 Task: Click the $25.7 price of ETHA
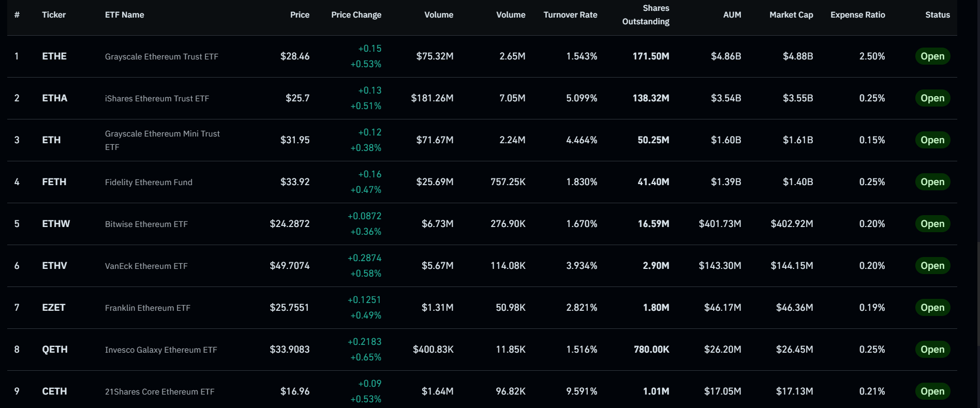[x=298, y=98]
